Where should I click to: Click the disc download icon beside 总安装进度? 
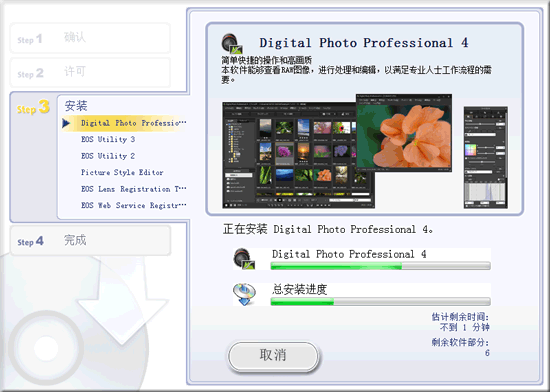click(244, 294)
